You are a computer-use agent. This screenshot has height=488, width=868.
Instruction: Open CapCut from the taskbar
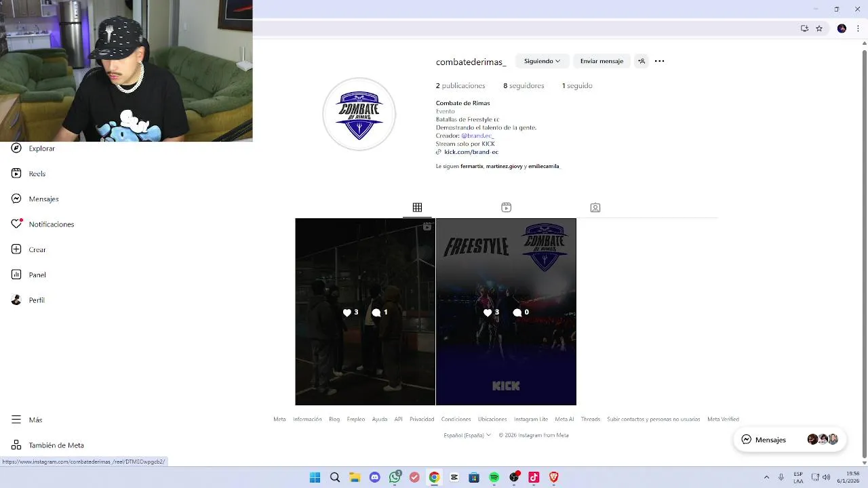(x=454, y=477)
